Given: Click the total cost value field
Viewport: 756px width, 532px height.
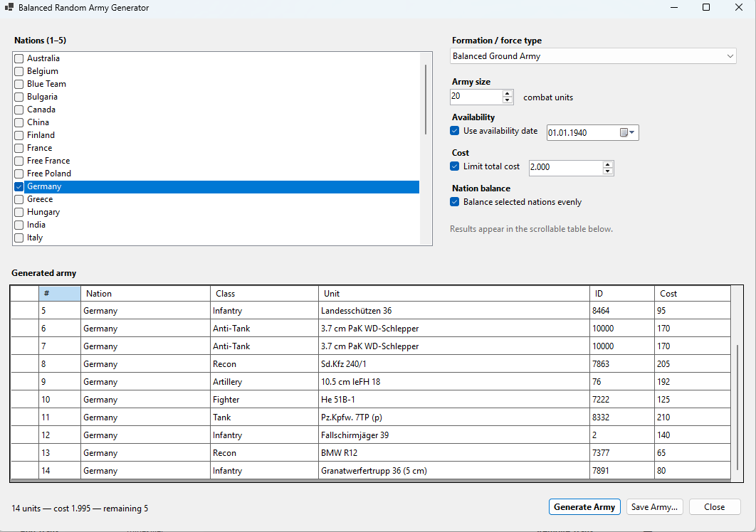Looking at the screenshot, I should (x=565, y=167).
